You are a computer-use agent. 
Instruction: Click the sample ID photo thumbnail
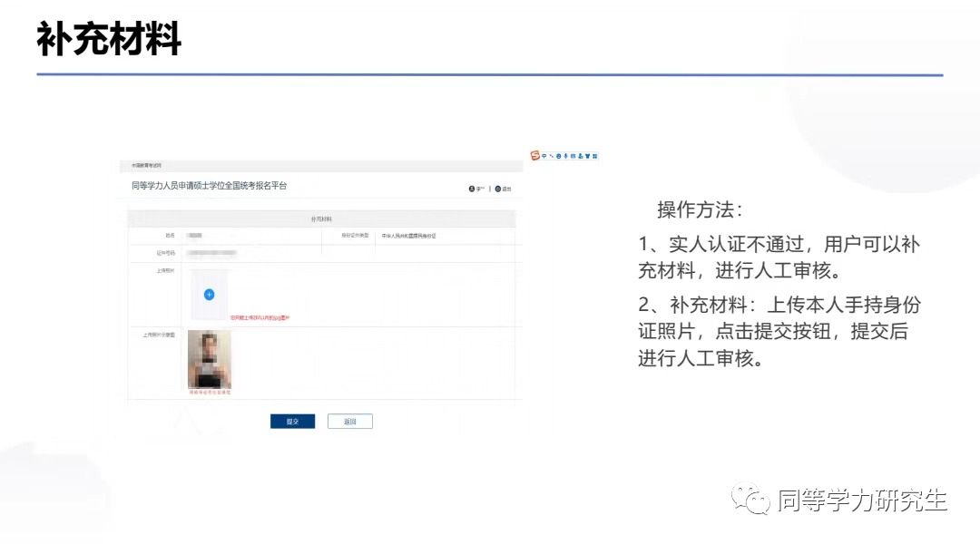(209, 360)
